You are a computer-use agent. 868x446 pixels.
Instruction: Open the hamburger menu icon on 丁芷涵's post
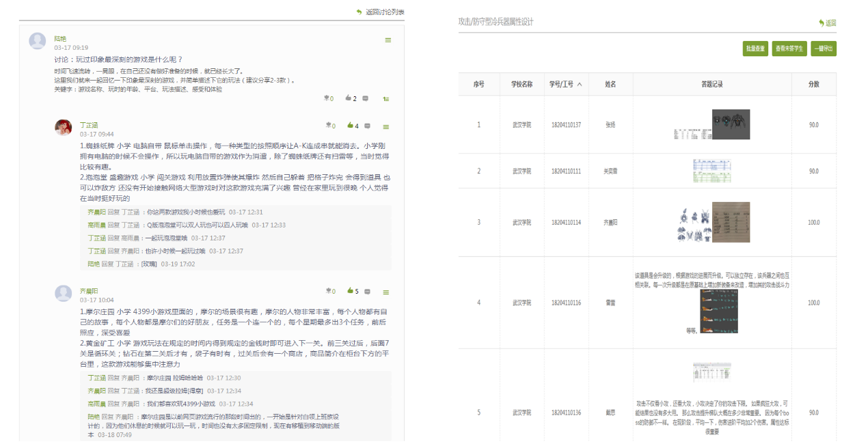pos(386,125)
